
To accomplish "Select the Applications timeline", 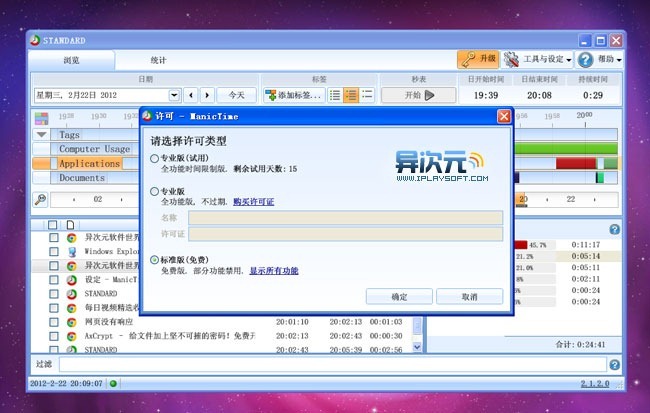I will click(x=90, y=163).
